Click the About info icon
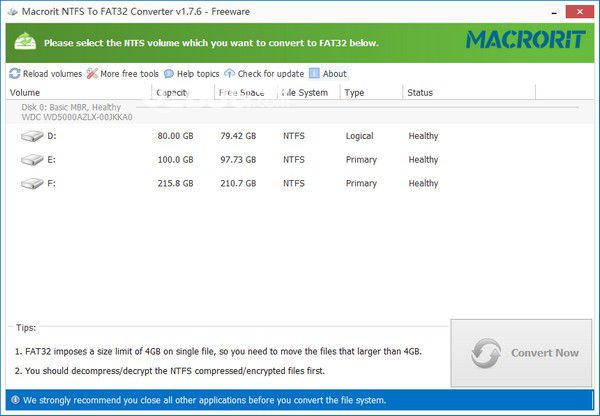600x416 pixels. pyautogui.click(x=314, y=73)
